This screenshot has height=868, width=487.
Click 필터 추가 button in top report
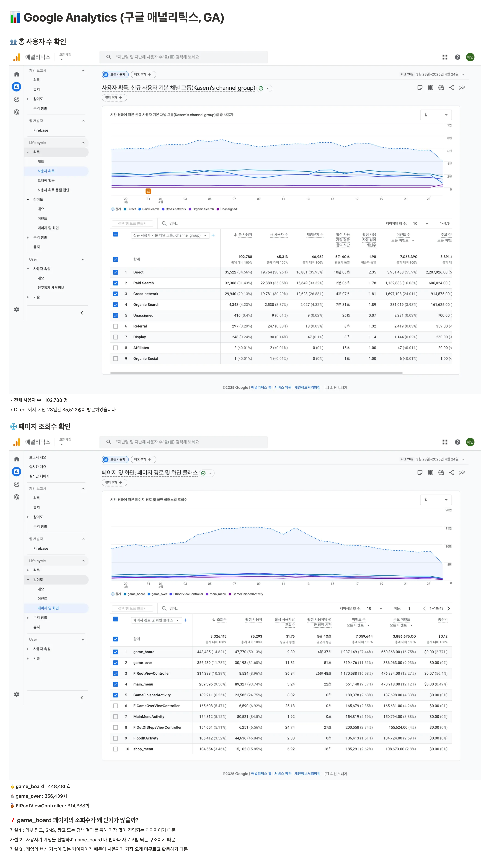coord(114,98)
